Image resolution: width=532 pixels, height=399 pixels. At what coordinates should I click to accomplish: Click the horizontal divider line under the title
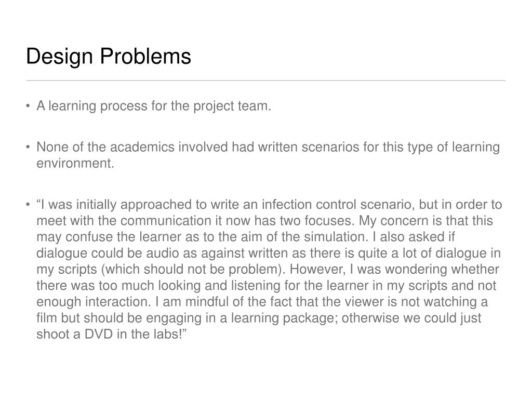[266, 81]
